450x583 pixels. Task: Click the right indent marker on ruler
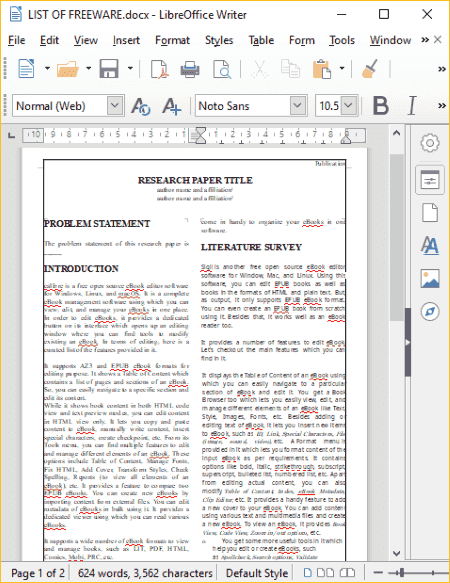[346, 138]
